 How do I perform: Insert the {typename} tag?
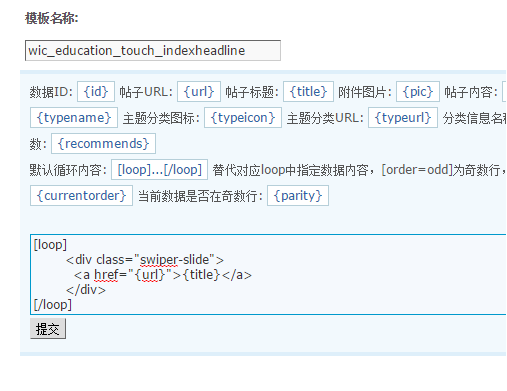74,117
